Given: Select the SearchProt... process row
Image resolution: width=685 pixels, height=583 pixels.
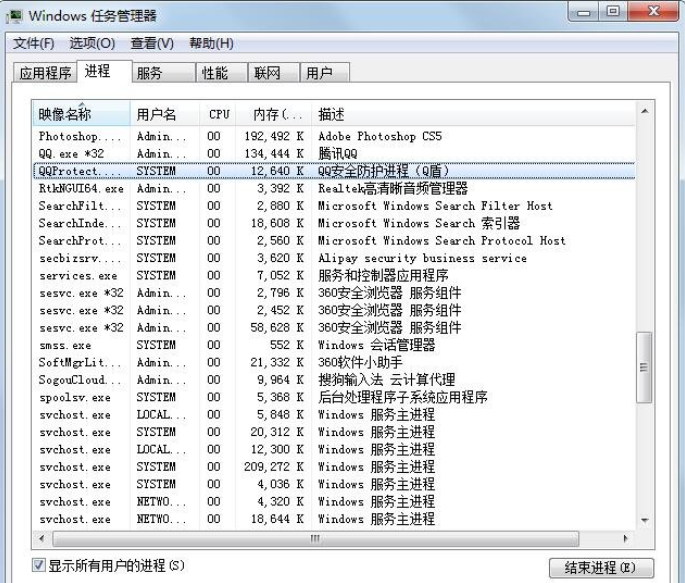Looking at the screenshot, I should (x=334, y=241).
